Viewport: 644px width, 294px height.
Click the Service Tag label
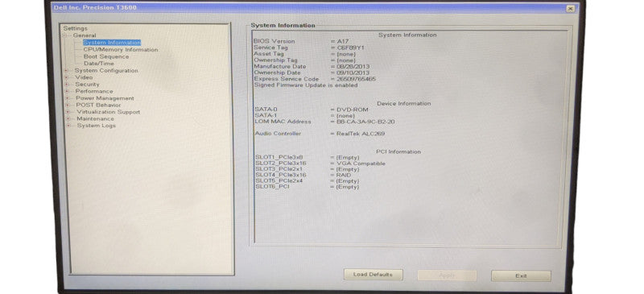pyautogui.click(x=270, y=48)
